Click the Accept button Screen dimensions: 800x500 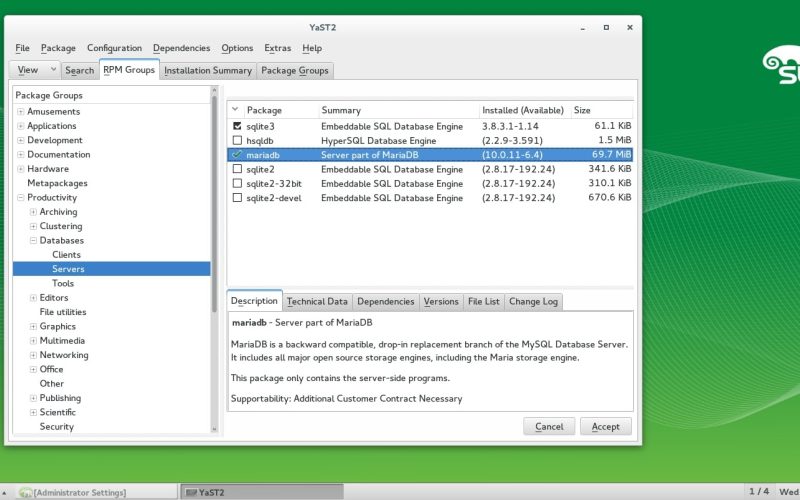tap(606, 427)
